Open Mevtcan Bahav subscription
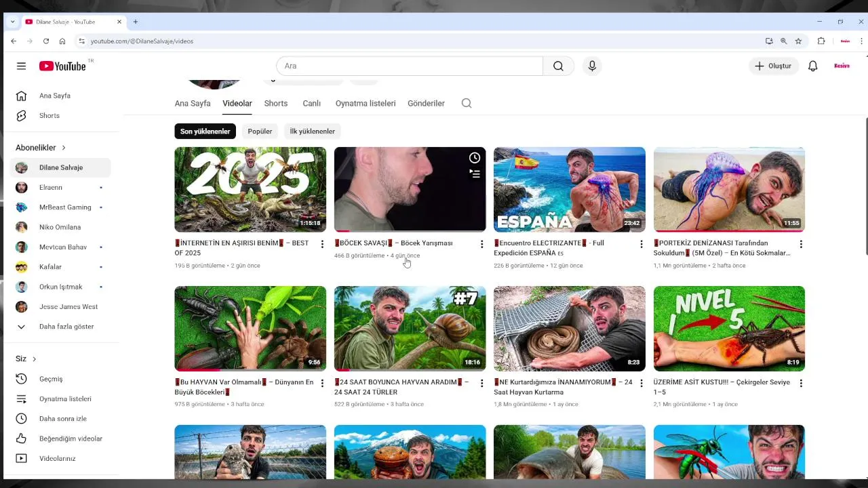 [x=61, y=247]
